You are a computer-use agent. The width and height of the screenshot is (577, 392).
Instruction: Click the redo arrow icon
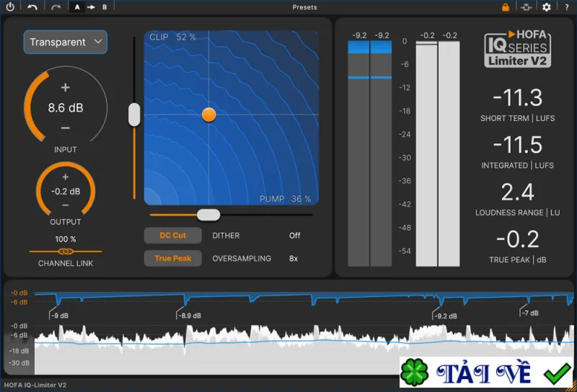(x=56, y=7)
